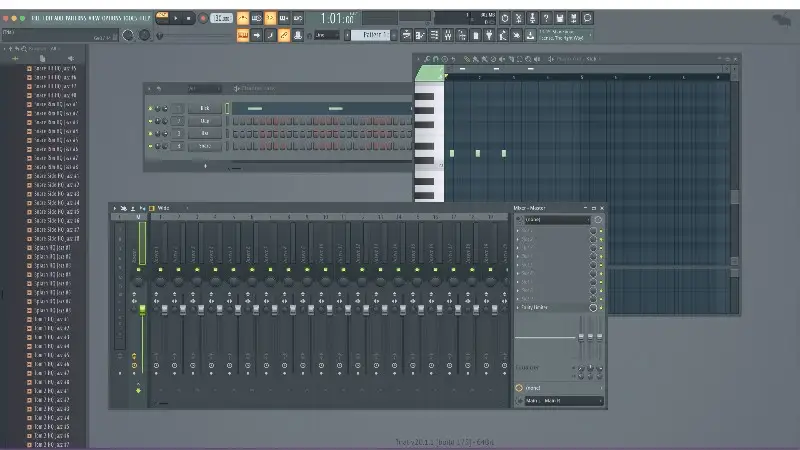The width and height of the screenshot is (800, 450).
Task: Select the Master mixer track fader
Action: [x=142, y=310]
